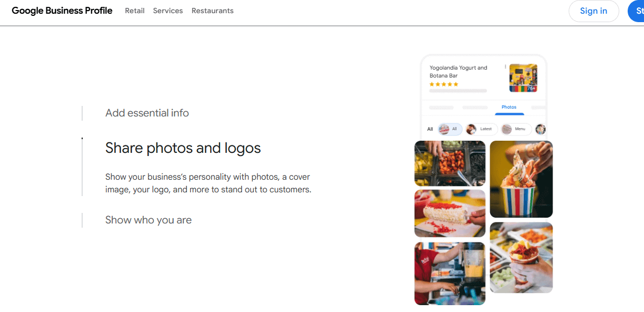Image resolution: width=644 pixels, height=312 pixels.
Task: Click the Google Business Profile logo
Action: 62,11
